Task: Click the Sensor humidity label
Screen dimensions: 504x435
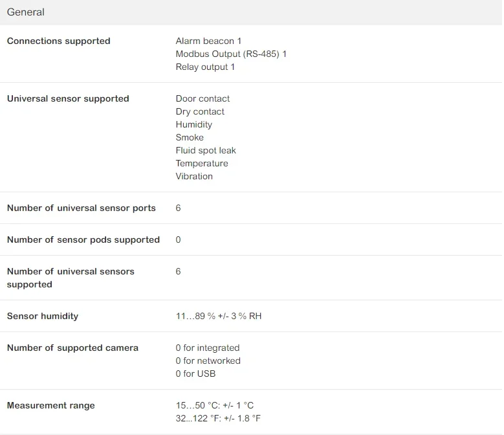Action: tap(42, 316)
